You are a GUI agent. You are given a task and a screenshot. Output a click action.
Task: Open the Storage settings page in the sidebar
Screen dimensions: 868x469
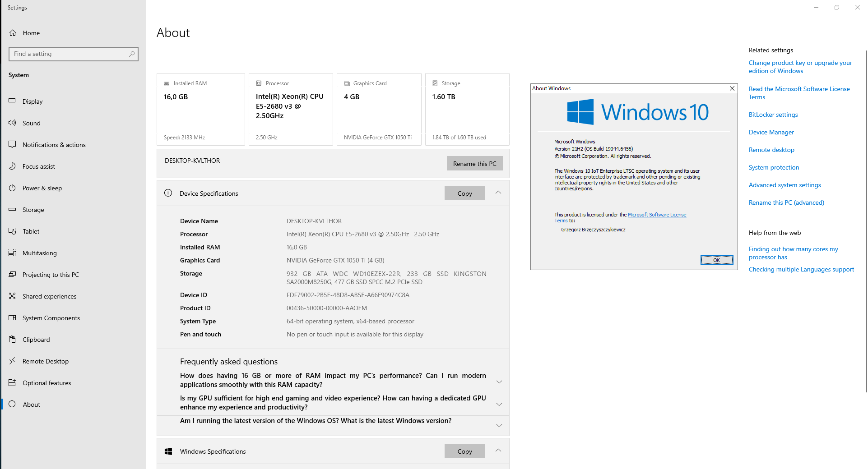[33, 210]
